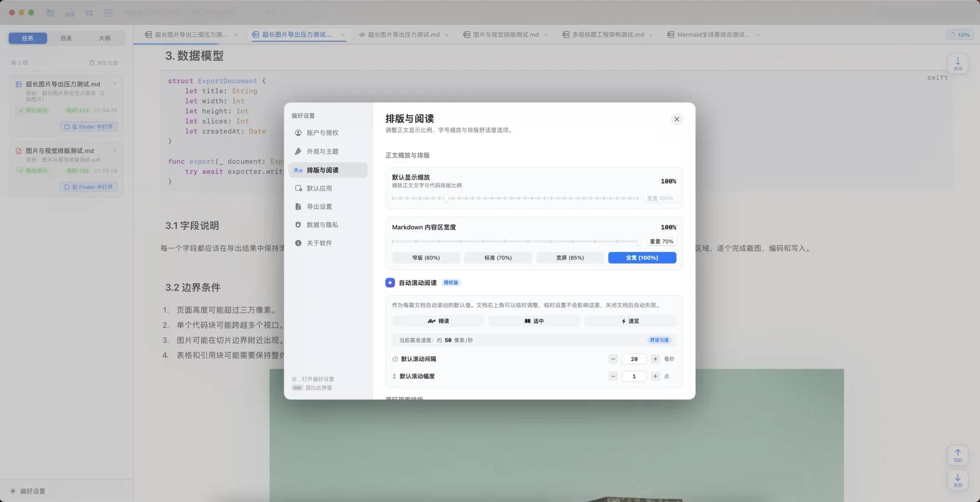Click the crop/screenshot icon in the toolbar

click(x=89, y=13)
